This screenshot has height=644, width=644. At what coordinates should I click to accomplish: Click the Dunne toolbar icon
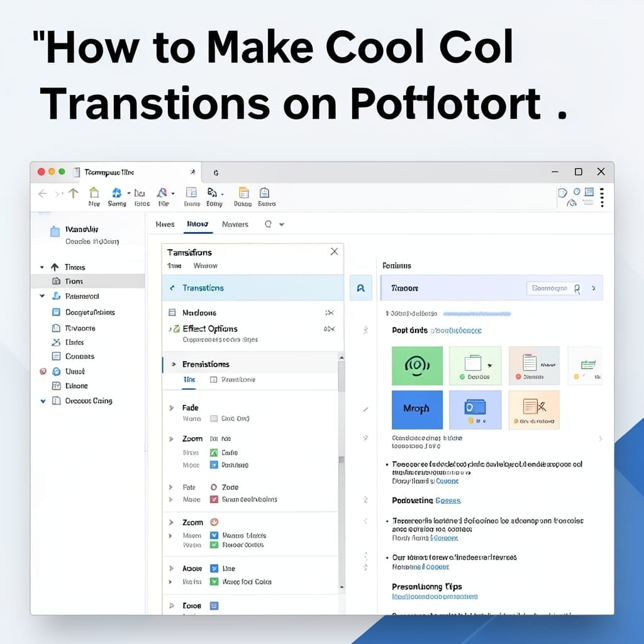coord(191,192)
